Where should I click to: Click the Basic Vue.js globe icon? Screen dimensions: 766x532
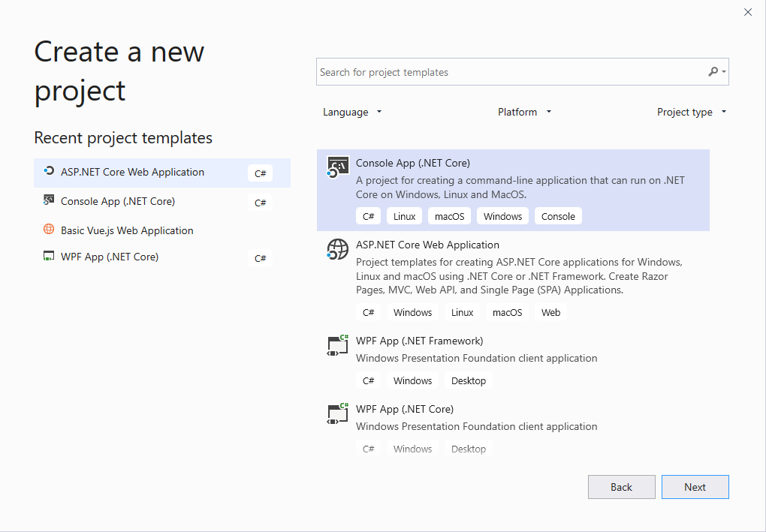point(49,229)
